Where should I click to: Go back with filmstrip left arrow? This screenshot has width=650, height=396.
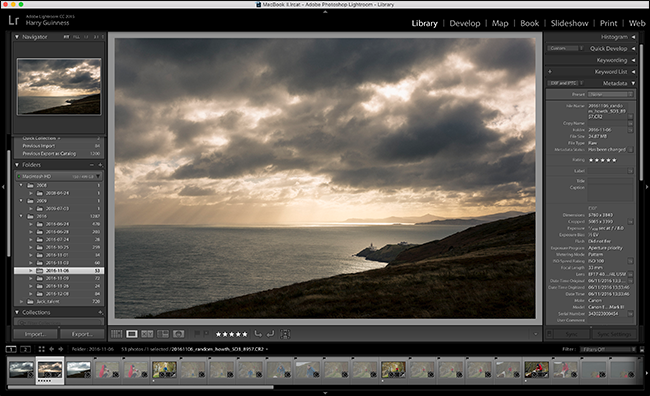tap(51, 349)
